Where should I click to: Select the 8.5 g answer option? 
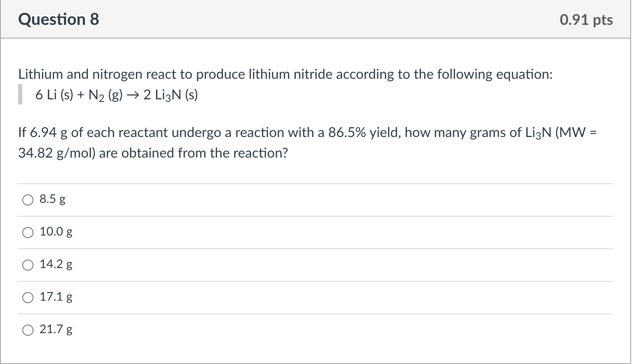click(x=27, y=199)
